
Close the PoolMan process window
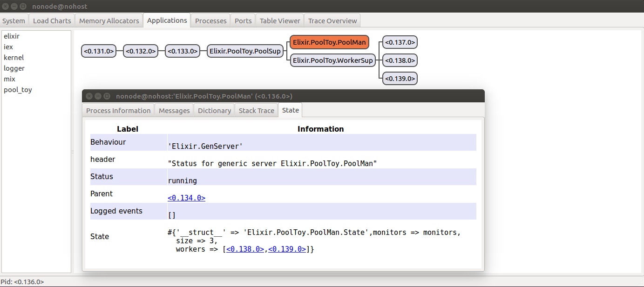(x=89, y=96)
